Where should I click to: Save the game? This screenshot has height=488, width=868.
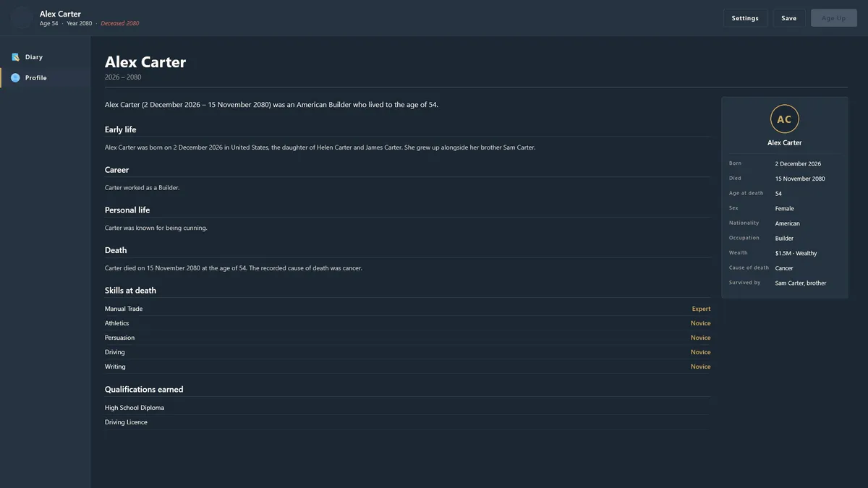[789, 18]
